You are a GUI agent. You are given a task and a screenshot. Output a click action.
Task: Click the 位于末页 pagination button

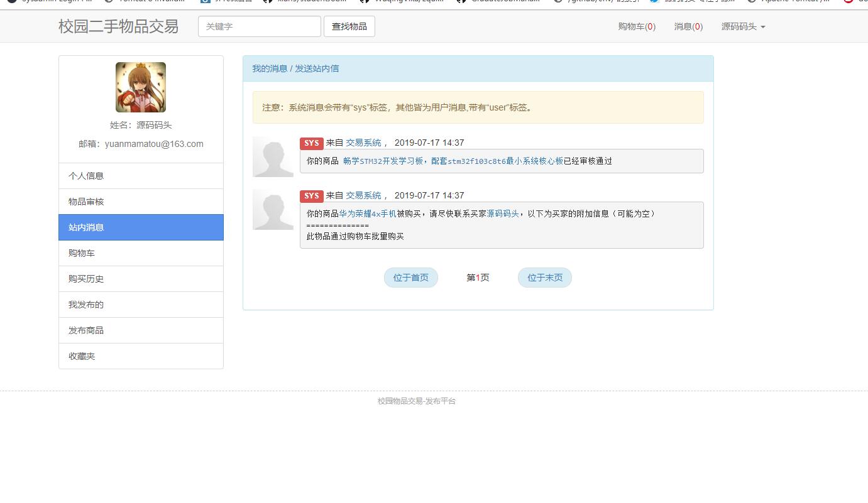[544, 277]
